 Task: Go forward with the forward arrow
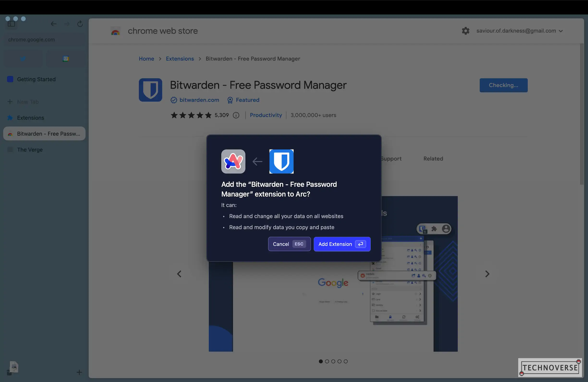tap(67, 24)
